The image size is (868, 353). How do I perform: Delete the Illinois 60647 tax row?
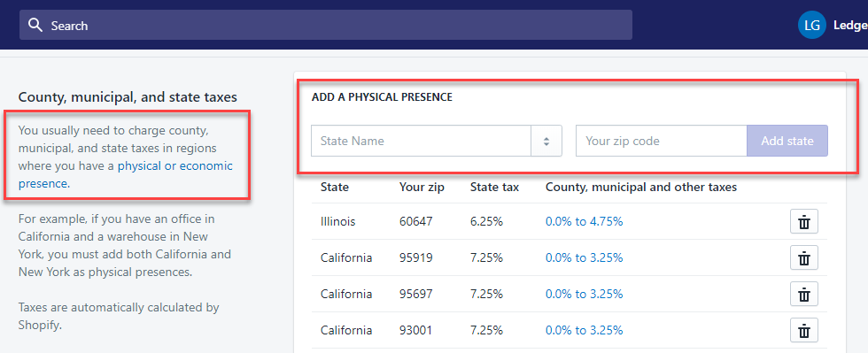804,222
